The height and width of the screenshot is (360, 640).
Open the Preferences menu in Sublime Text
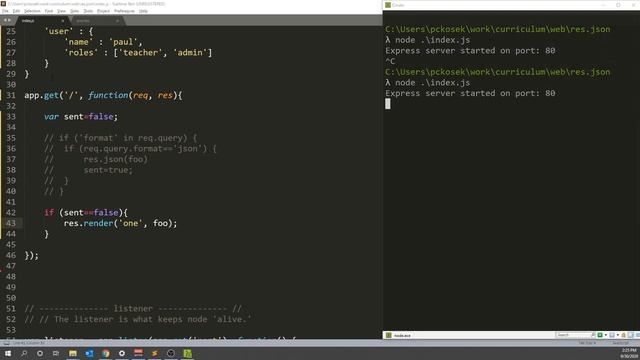(124, 11)
